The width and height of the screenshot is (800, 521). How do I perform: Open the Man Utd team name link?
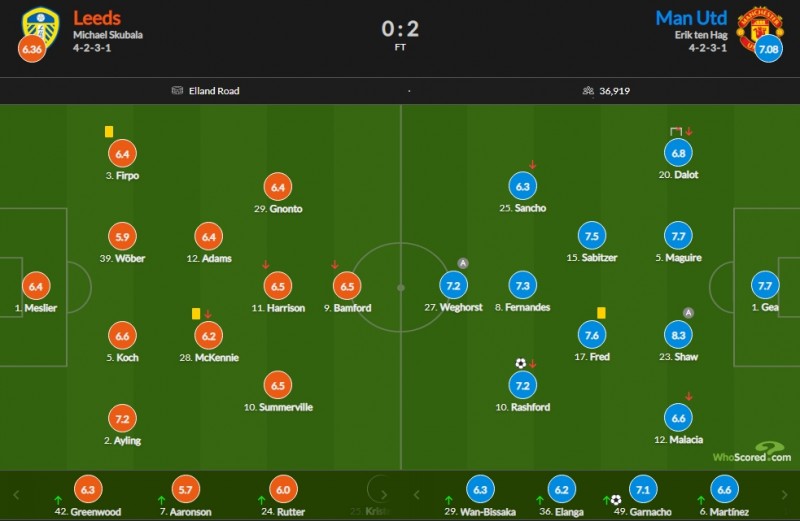(x=691, y=18)
